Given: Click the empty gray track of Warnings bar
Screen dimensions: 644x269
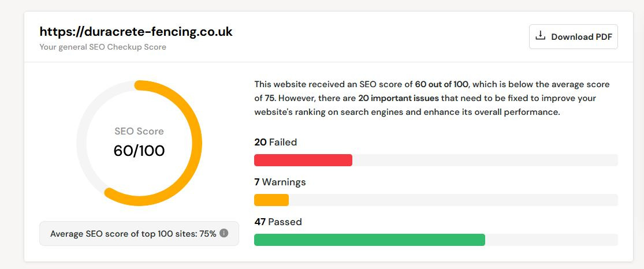Looking at the screenshot, I should pyautogui.click(x=453, y=200).
